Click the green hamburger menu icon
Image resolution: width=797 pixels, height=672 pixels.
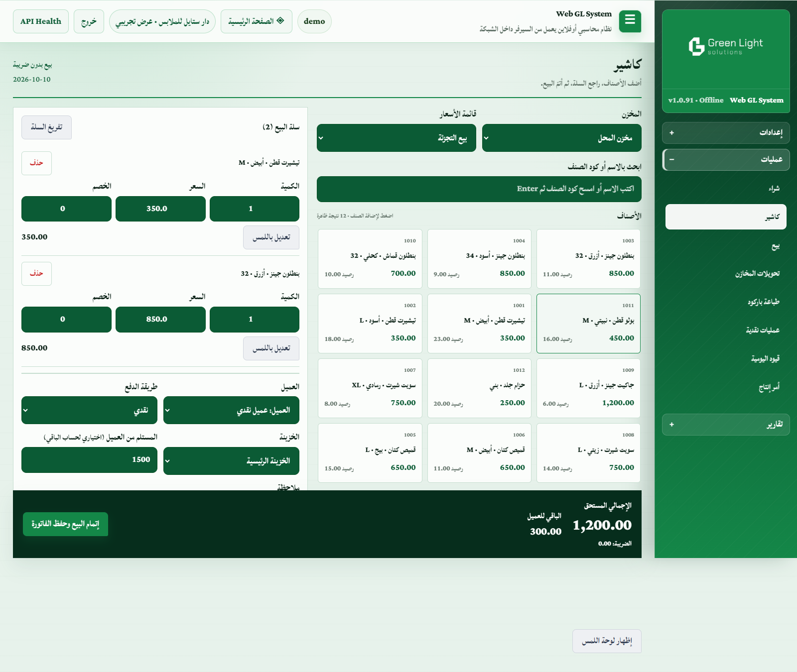pos(630,21)
